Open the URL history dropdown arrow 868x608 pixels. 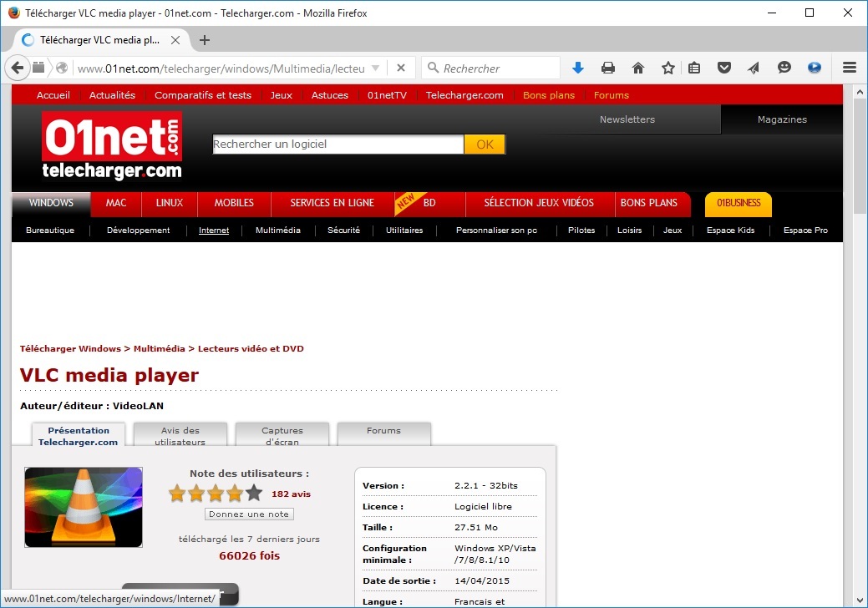(x=375, y=68)
